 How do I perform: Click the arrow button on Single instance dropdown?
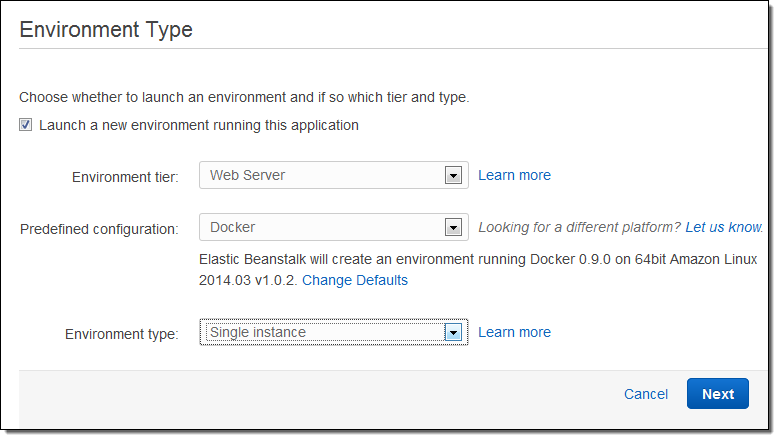(x=454, y=332)
